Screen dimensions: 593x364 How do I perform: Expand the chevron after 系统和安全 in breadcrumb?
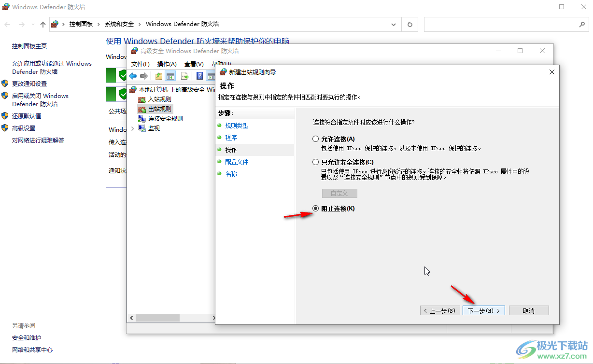click(140, 24)
